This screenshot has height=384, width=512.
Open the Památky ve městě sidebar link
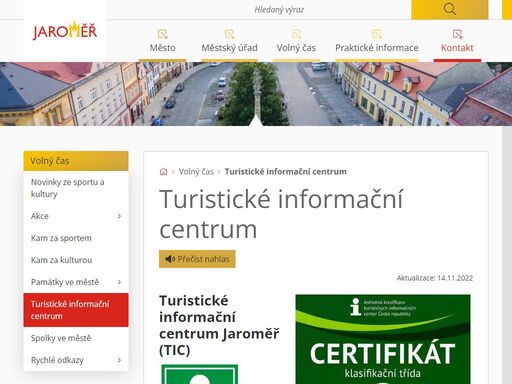[x=65, y=282]
